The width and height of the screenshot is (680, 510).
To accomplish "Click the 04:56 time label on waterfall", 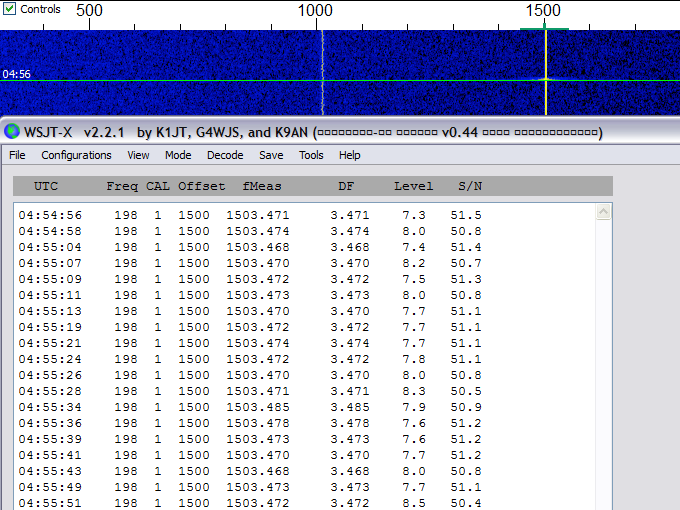I will click(x=16, y=74).
